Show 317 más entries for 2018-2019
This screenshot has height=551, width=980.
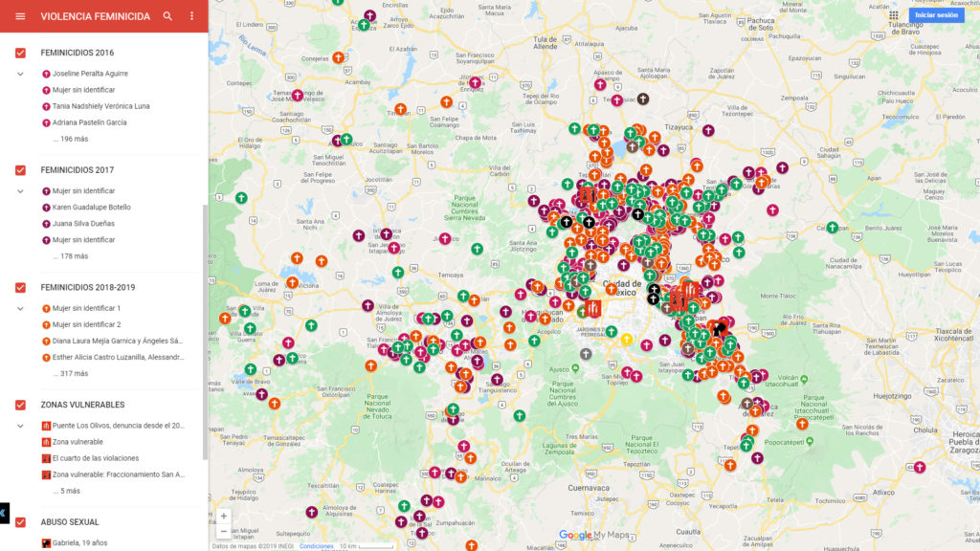71,374
